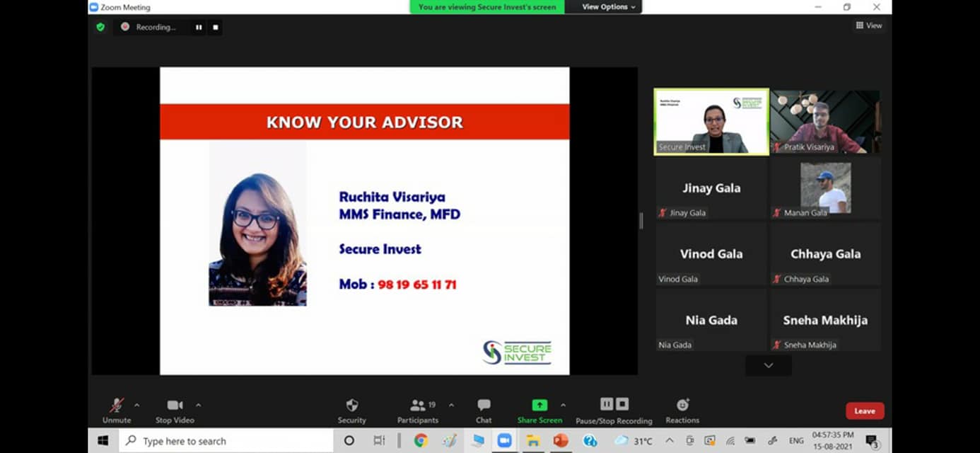Image resolution: width=980 pixels, height=453 pixels.
Task: Expand video options arrow beside Stop Video
Action: 198,405
